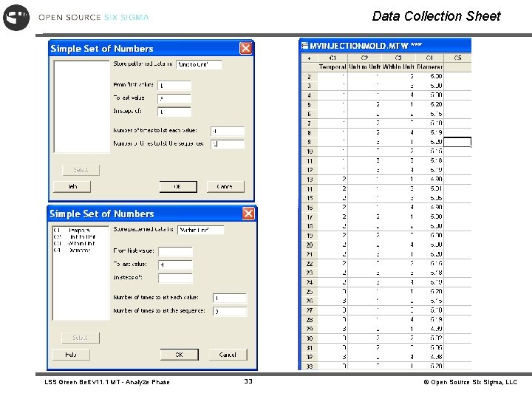Click the selected empty C5 cell in row 9
This screenshot has height=399, width=532.
457,142
